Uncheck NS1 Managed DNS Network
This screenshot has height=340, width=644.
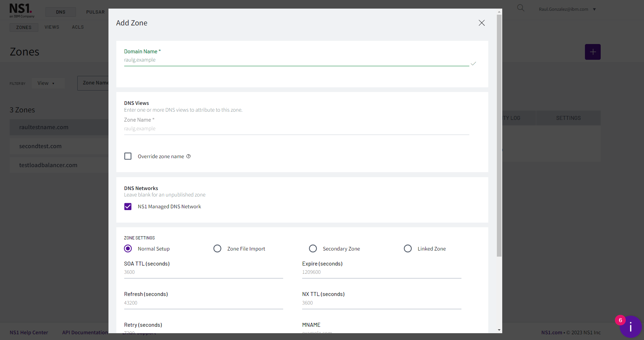[128, 207]
